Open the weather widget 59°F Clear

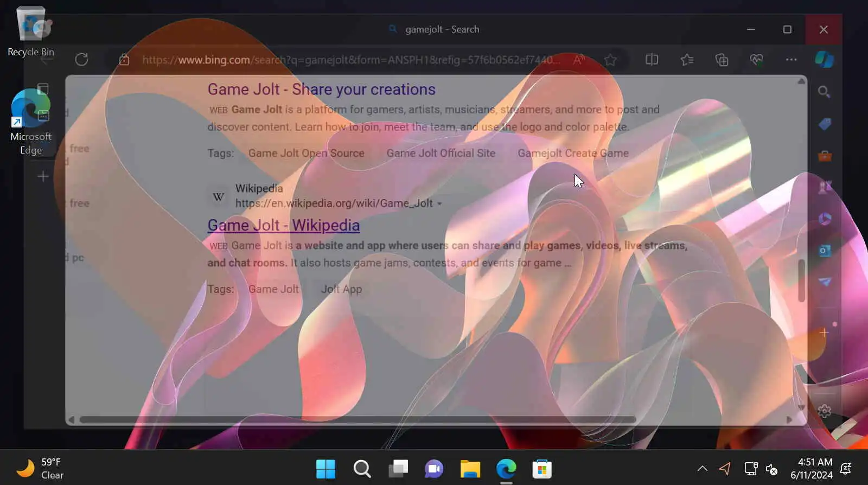pyautogui.click(x=39, y=468)
